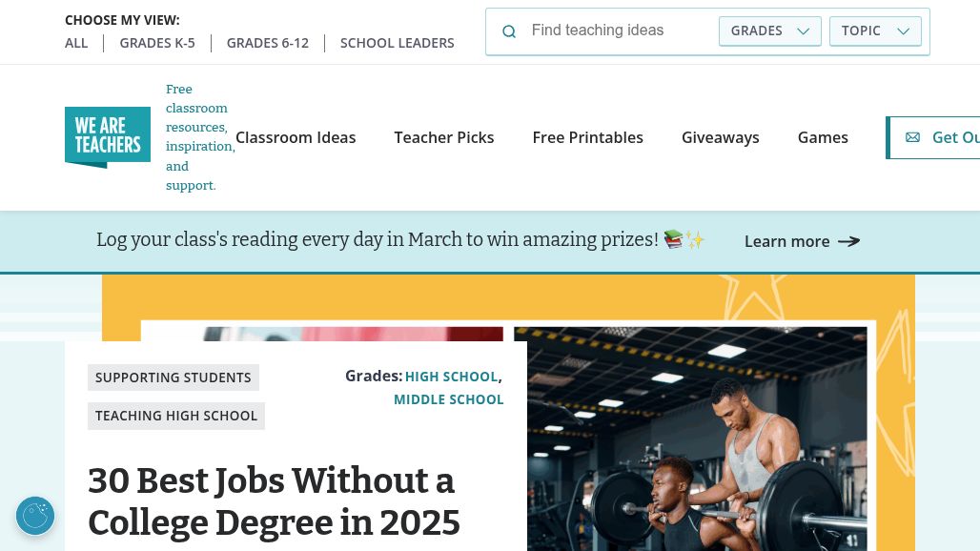This screenshot has width=980, height=551.
Task: Expand the Topic dropdown
Action: [x=875, y=31]
